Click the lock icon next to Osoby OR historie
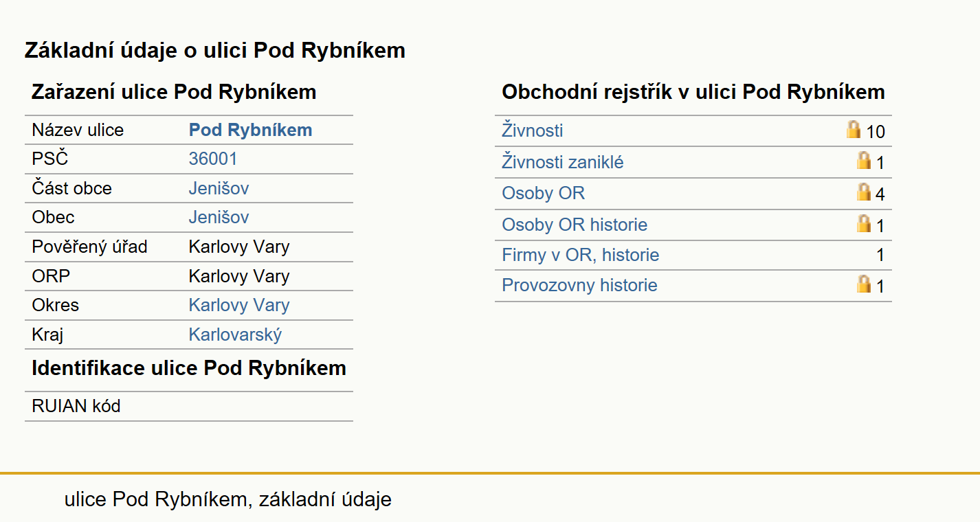The height and width of the screenshot is (522, 980). click(x=864, y=223)
